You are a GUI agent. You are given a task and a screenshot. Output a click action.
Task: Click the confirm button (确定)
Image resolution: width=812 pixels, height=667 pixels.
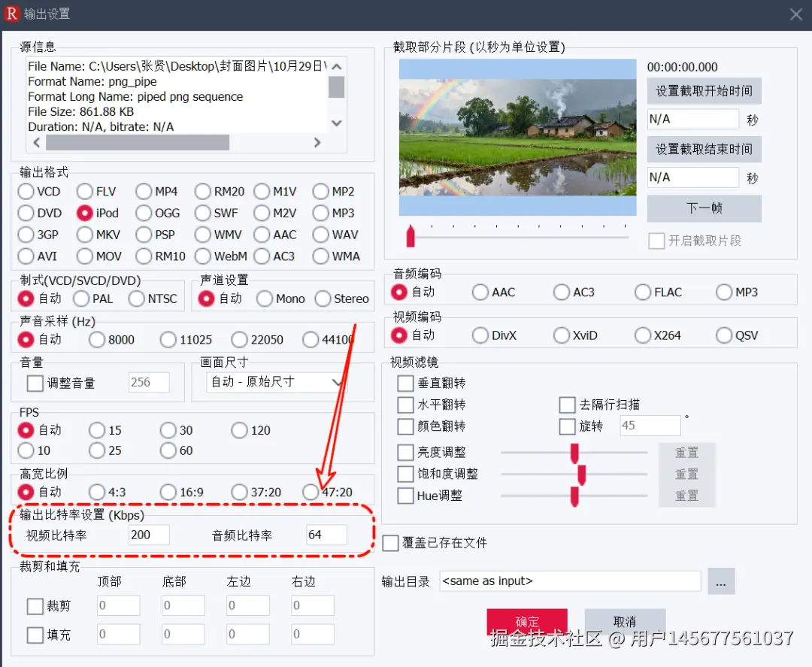[x=527, y=621]
